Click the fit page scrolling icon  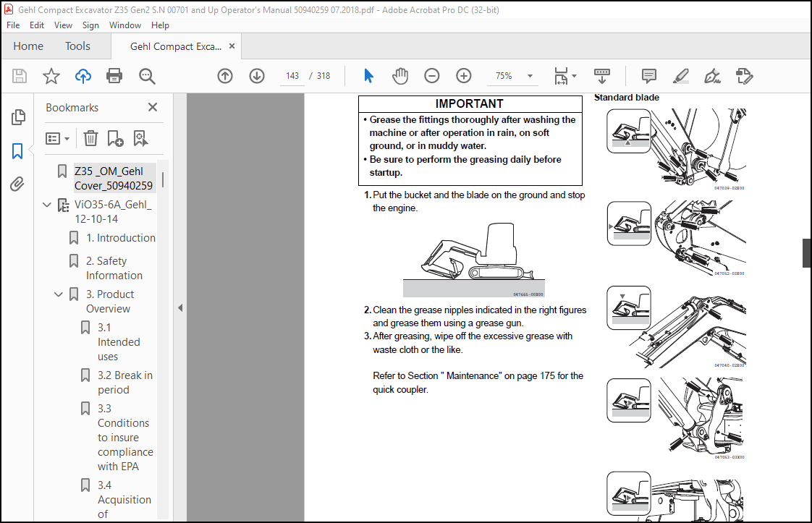tap(562, 76)
